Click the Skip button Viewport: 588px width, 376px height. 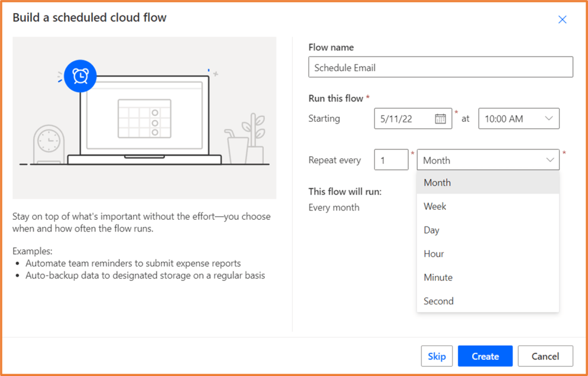[437, 356]
